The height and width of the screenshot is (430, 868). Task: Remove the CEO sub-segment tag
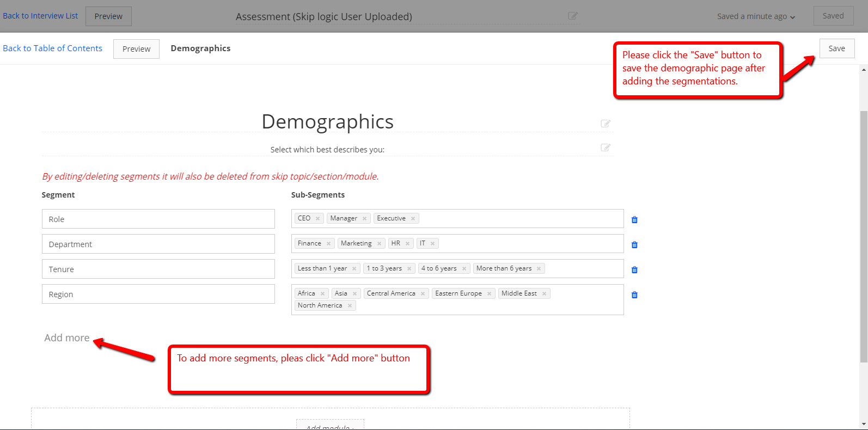pyautogui.click(x=317, y=219)
